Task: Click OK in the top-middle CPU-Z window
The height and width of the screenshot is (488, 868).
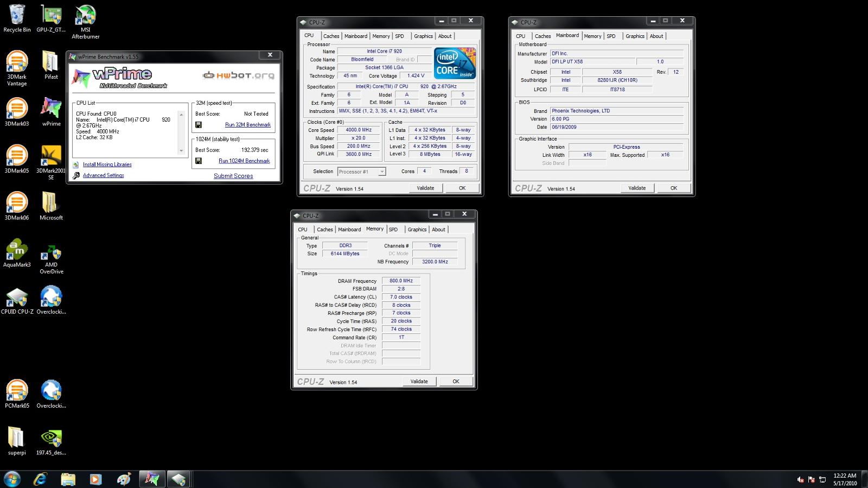Action: coord(462,188)
